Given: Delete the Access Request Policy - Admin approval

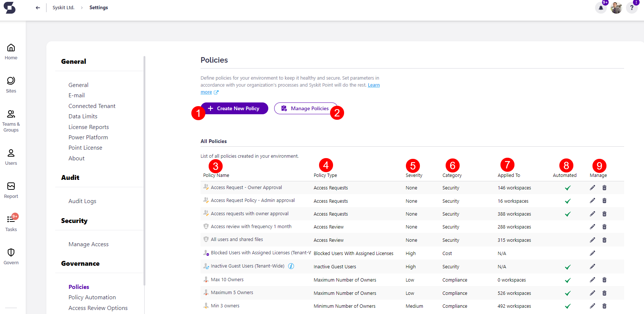Looking at the screenshot, I should coord(604,200).
